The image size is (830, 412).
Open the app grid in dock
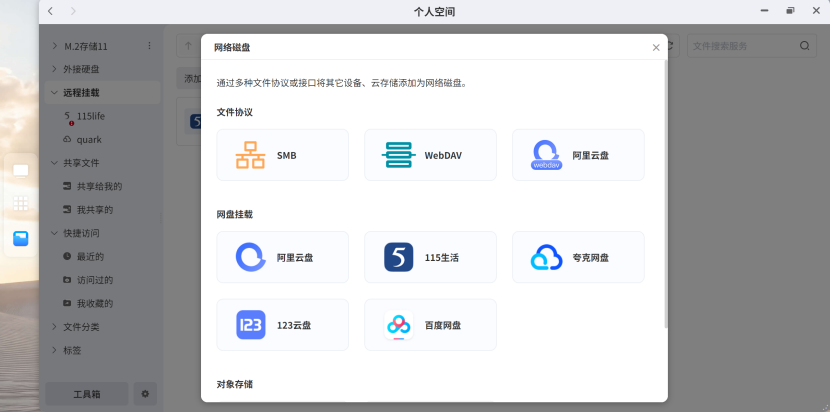[x=21, y=204]
